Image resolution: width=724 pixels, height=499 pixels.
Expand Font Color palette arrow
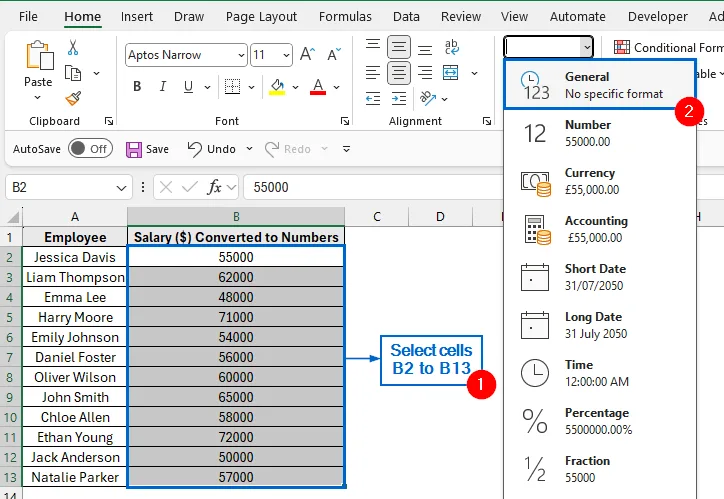[337, 87]
